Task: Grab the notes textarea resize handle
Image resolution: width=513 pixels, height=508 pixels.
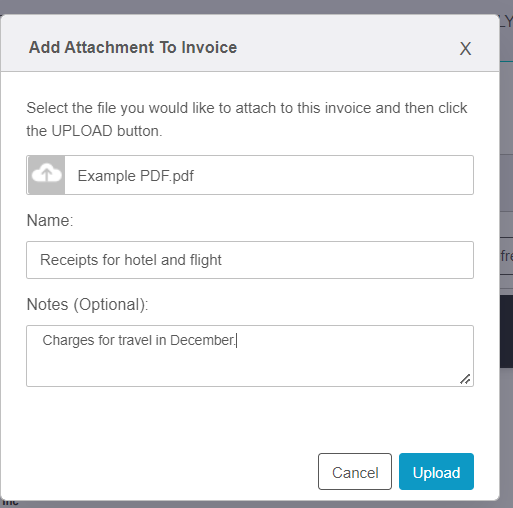Action: [x=465, y=379]
